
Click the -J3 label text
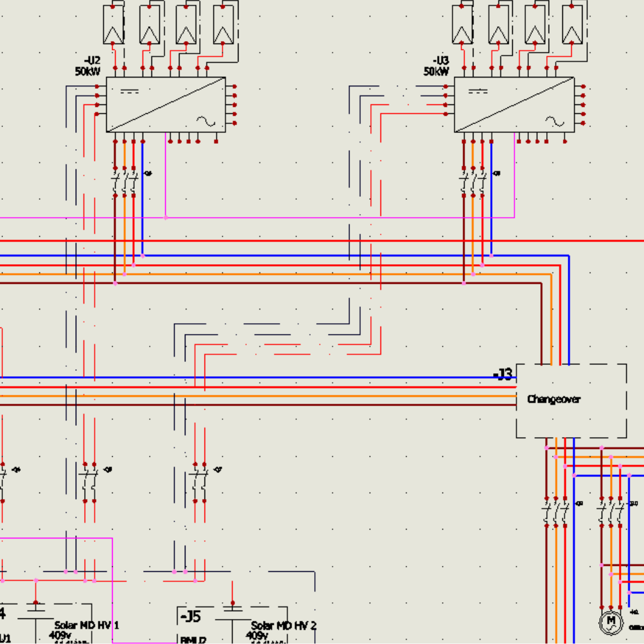pyautogui.click(x=503, y=374)
